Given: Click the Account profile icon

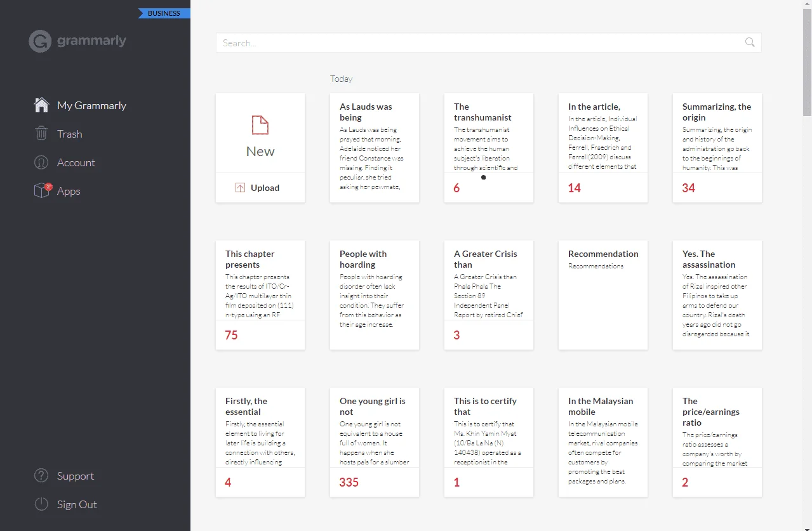Looking at the screenshot, I should click(x=41, y=162).
